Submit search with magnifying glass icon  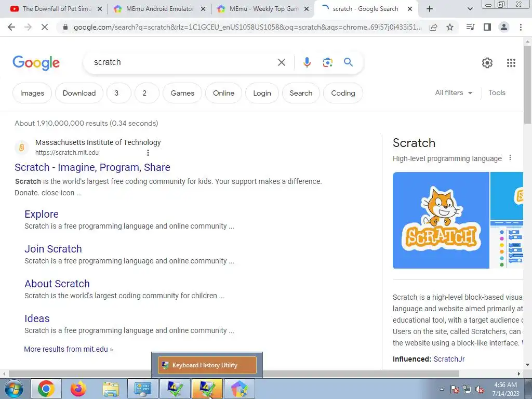point(348,62)
